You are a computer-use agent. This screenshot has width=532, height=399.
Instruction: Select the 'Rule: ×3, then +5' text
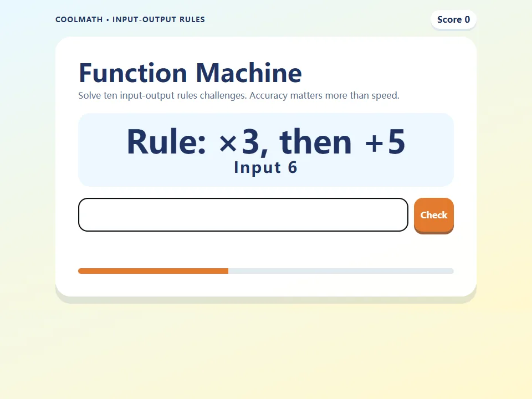265,141
